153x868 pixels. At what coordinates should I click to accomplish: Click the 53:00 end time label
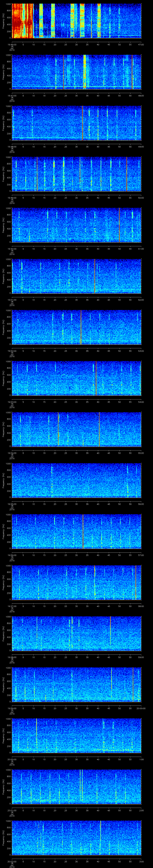tap(141, 351)
